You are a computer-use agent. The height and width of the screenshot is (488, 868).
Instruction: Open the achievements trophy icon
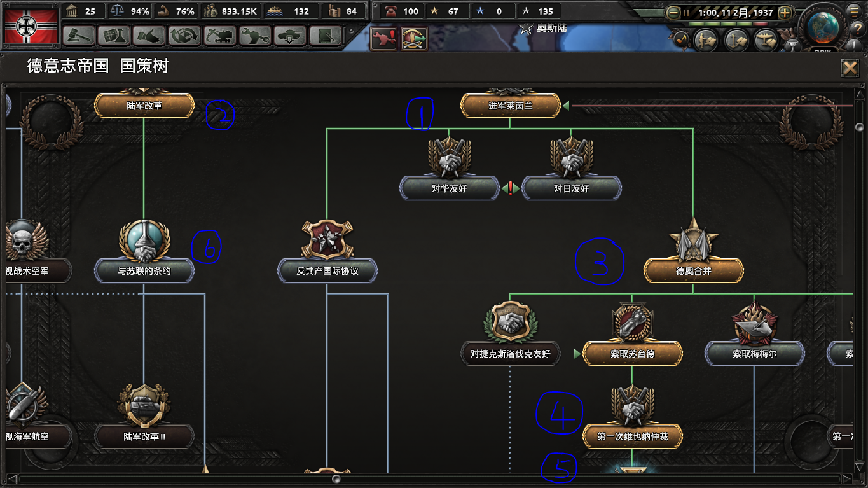792,45
